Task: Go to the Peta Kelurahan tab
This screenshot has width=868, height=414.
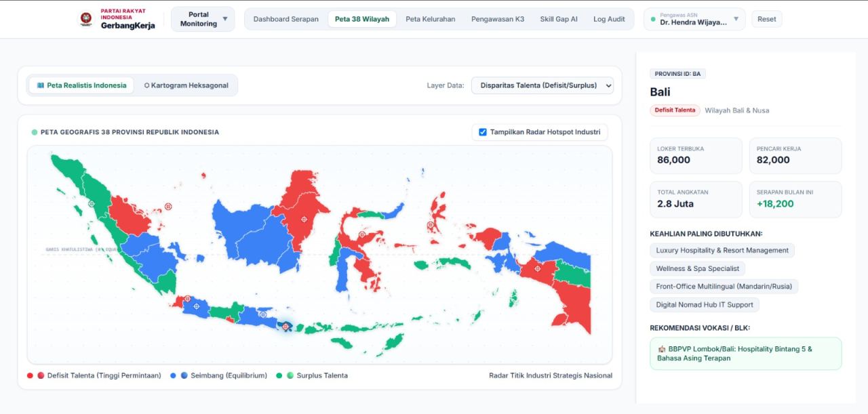Action: point(431,19)
